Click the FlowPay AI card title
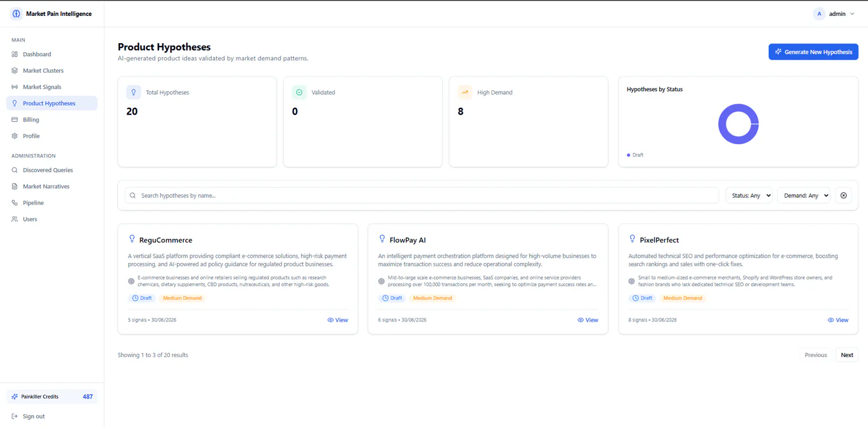The image size is (868, 427). click(x=408, y=240)
